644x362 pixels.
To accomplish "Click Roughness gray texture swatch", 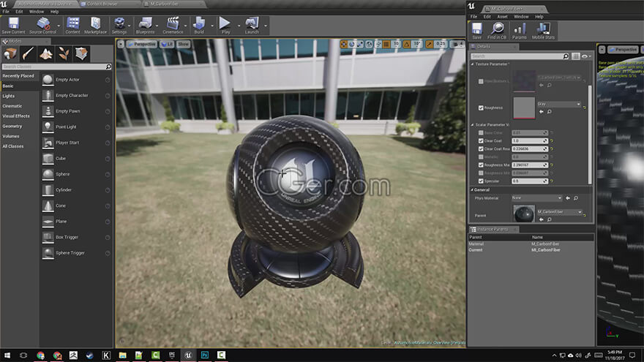I will 524,108.
